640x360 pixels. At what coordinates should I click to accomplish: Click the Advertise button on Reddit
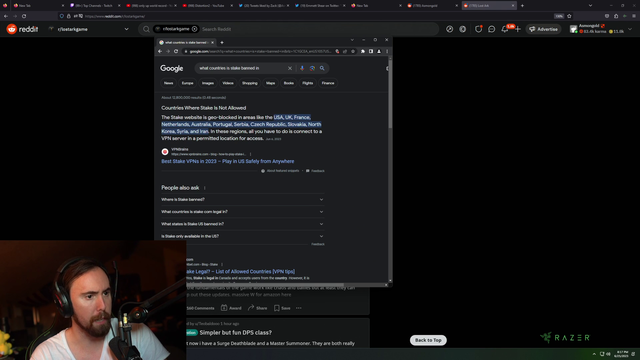(x=543, y=29)
